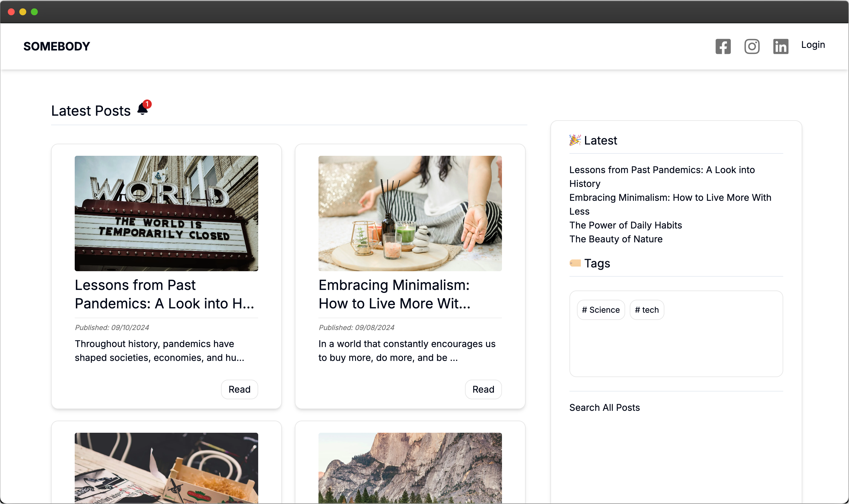Click the meditation candles post thumbnail

[x=410, y=213]
